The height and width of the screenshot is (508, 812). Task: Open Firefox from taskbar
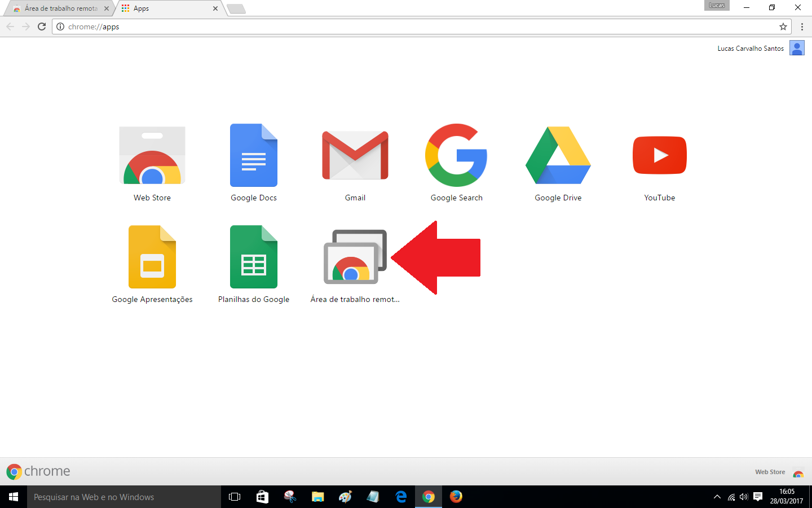click(456, 497)
